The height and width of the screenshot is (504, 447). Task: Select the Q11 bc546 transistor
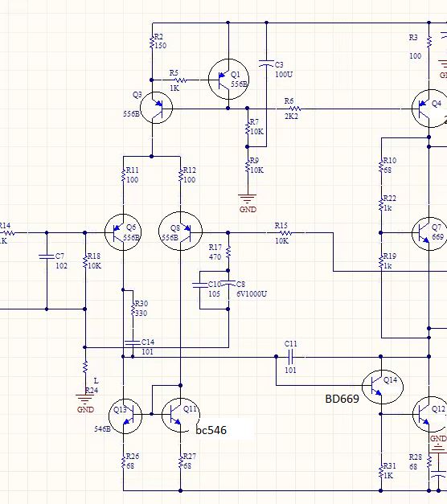coord(180,415)
